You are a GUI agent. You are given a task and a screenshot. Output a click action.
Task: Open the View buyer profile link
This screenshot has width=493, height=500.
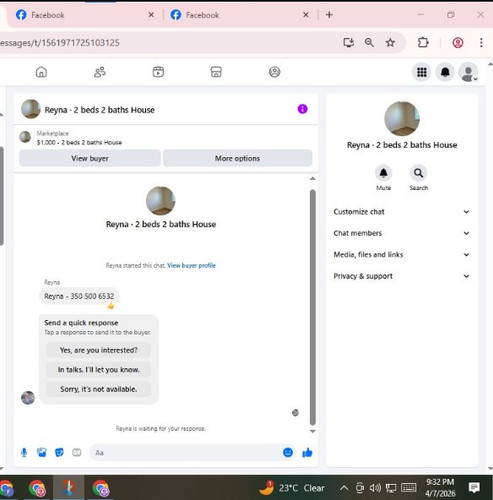pyautogui.click(x=191, y=265)
